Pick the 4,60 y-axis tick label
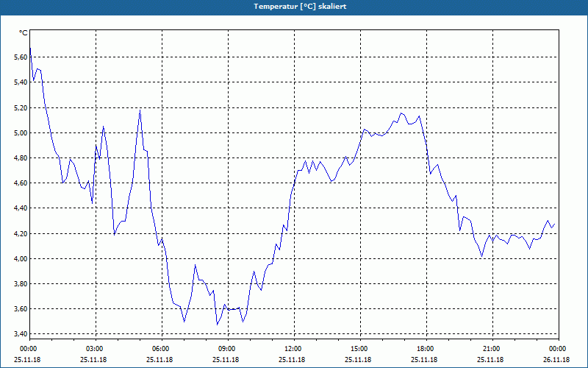Viewport: 588px width, 368px height. pyautogui.click(x=21, y=183)
